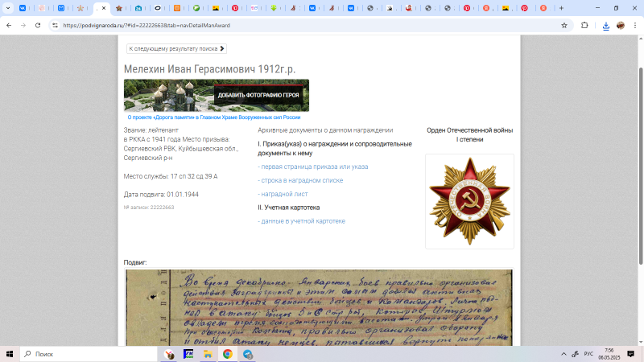Close the active podvignaroda tab
Viewport: 644px width, 362px height.
[104, 8]
